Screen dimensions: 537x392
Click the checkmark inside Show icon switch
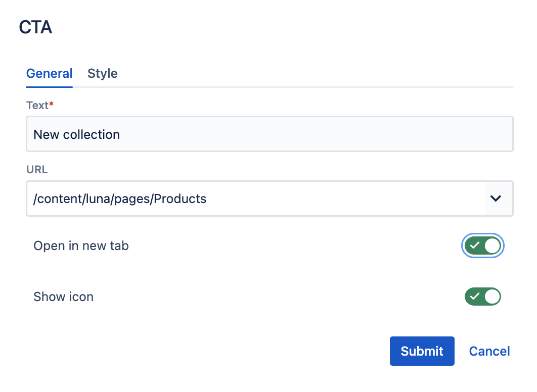475,296
